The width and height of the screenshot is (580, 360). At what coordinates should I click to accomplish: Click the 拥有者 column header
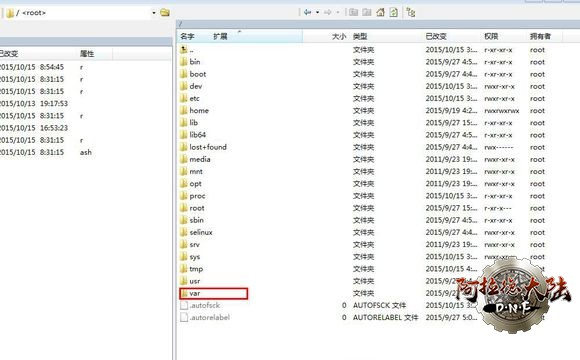(540, 36)
